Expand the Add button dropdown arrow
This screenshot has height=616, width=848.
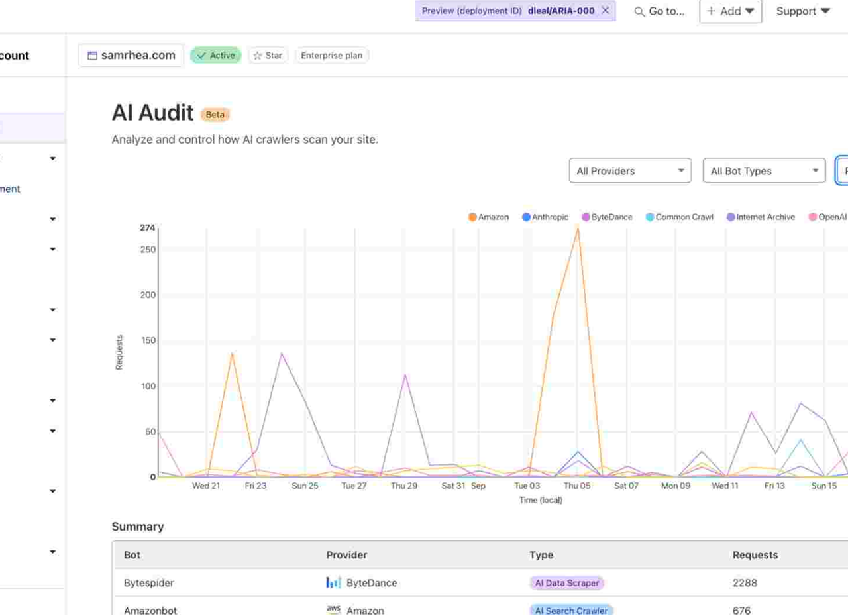point(749,11)
